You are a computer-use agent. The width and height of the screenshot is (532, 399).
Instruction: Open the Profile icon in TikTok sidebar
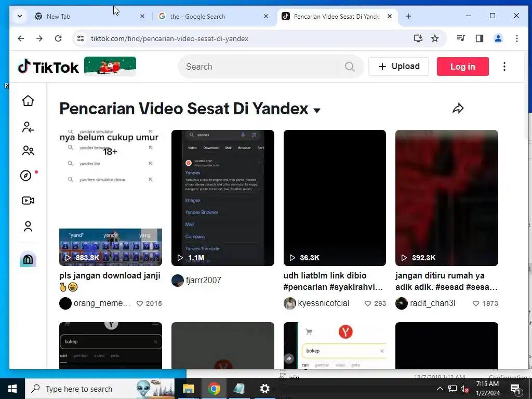28,227
